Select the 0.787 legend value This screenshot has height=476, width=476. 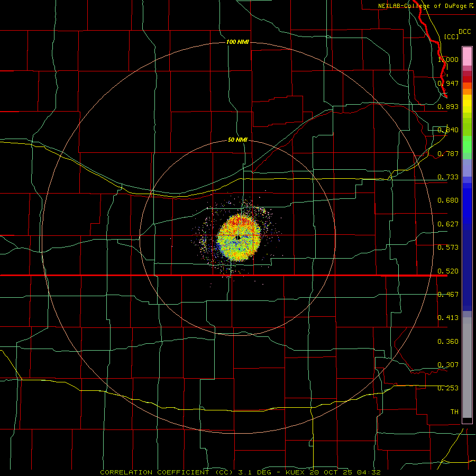[x=448, y=153]
